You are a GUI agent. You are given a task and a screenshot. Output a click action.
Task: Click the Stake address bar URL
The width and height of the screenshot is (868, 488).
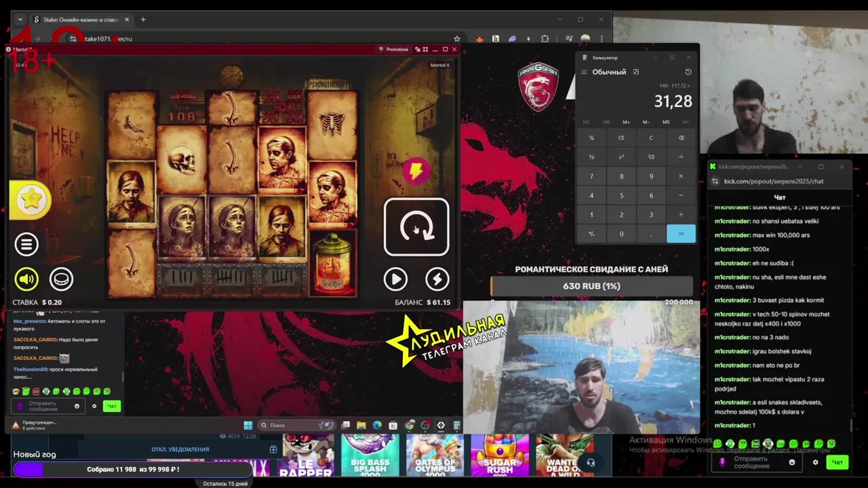pos(108,39)
